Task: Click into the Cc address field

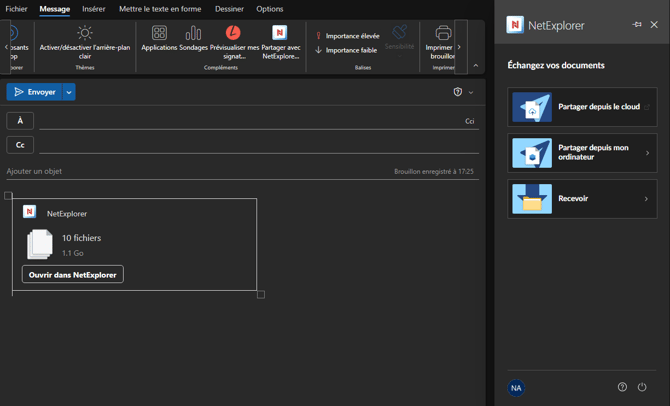Action: tap(259, 145)
